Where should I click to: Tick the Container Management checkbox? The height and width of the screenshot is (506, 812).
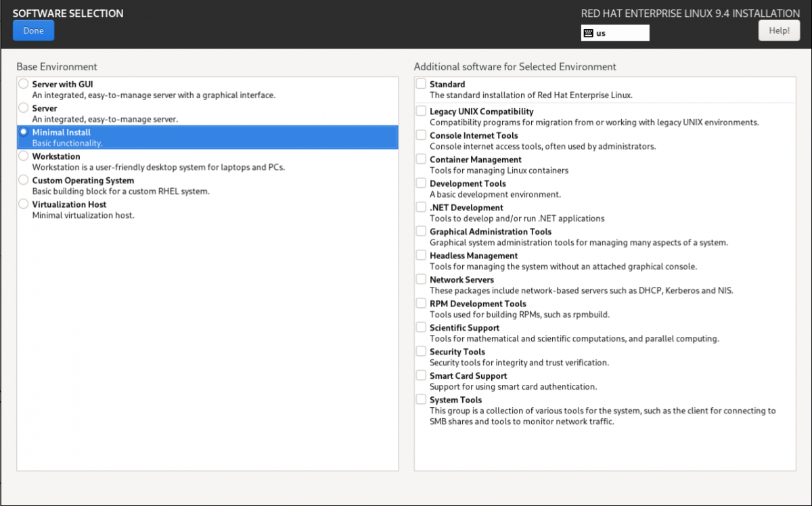coord(421,159)
